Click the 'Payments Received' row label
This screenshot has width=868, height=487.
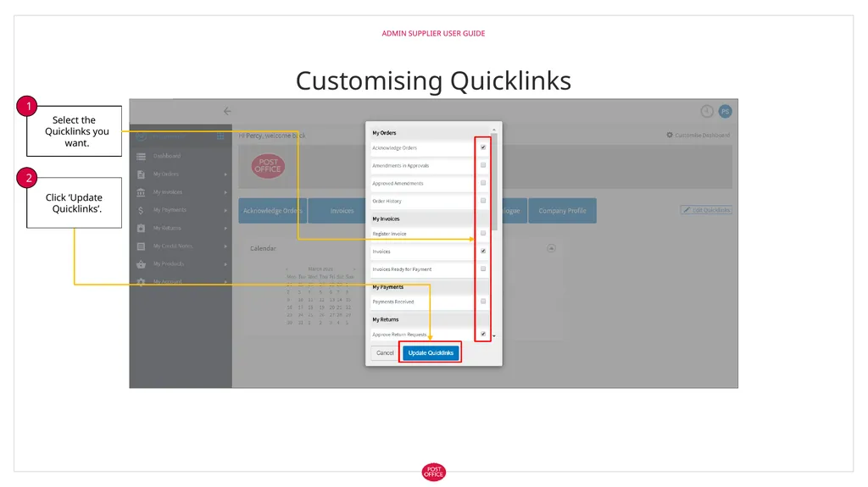pos(393,302)
